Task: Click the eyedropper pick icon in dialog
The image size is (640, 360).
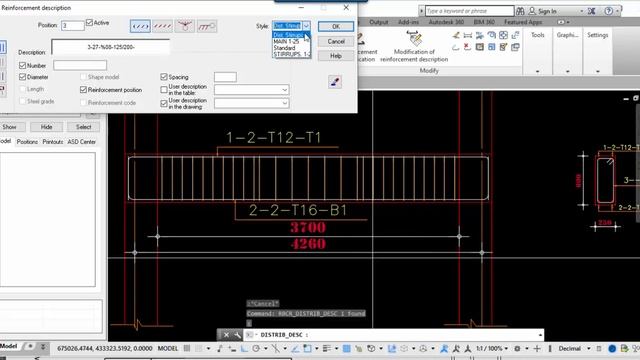Action: pos(335,82)
